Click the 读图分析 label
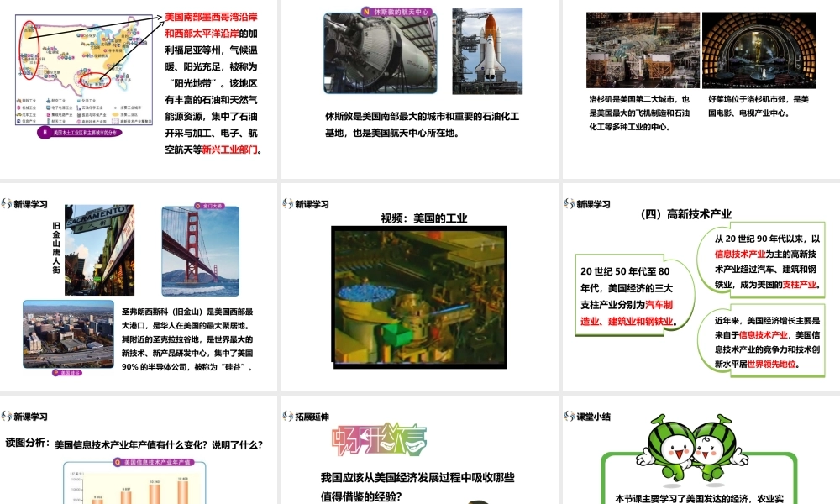 28,443
